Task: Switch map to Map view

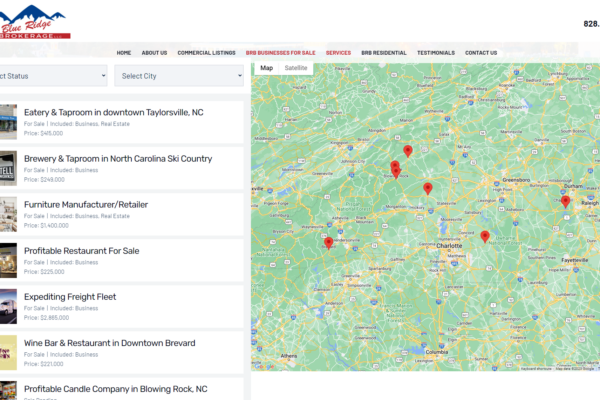Action: tap(266, 68)
